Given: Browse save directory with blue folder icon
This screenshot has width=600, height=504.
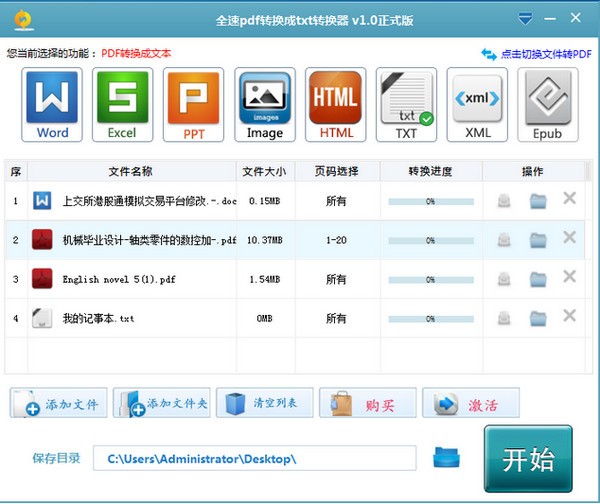Looking at the screenshot, I should 446,457.
